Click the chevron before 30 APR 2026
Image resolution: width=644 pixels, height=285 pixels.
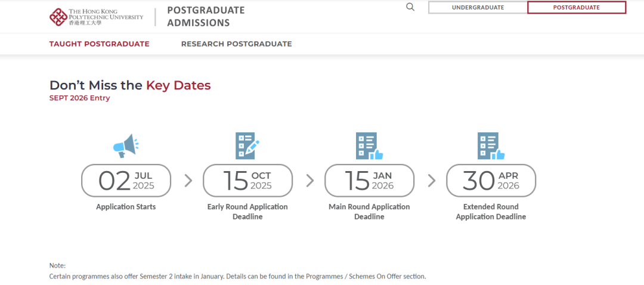coord(432,181)
